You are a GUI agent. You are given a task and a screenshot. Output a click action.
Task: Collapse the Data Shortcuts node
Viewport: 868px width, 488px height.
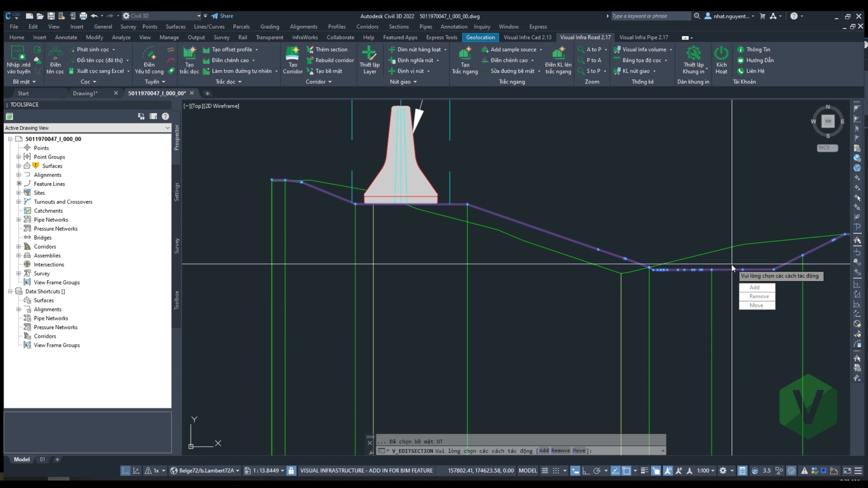[10, 291]
